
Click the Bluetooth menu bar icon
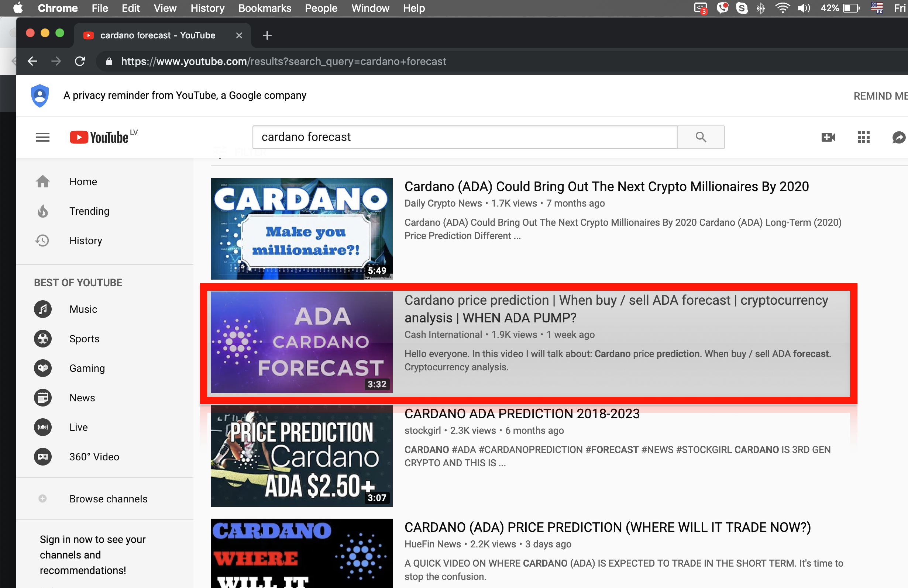(760, 8)
